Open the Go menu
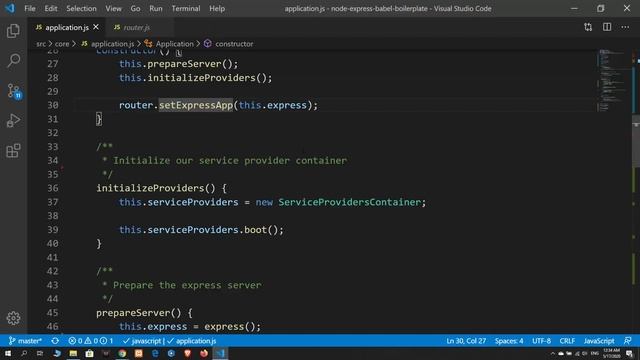The width and height of the screenshot is (640, 360). click(135, 8)
